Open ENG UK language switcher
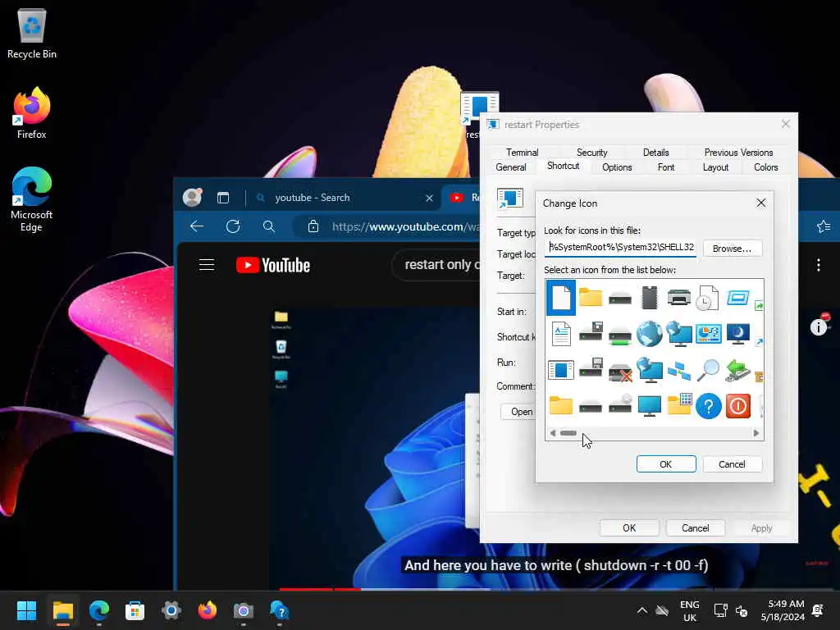The height and width of the screenshot is (630, 840). (689, 610)
